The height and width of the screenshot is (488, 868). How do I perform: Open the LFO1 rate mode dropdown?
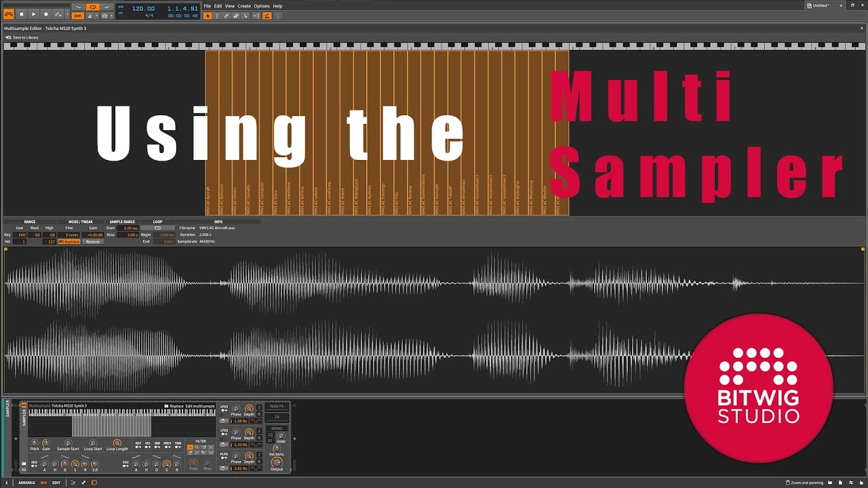pyautogui.click(x=224, y=421)
